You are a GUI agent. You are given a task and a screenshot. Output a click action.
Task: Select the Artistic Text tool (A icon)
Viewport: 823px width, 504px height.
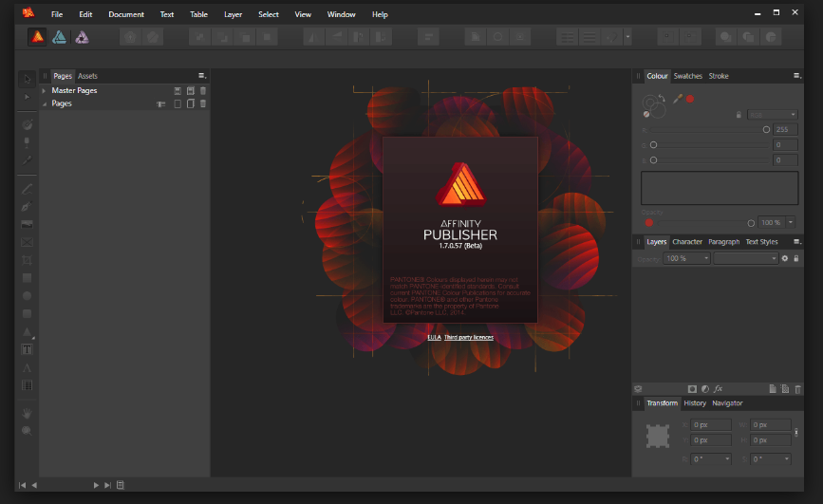[27, 368]
